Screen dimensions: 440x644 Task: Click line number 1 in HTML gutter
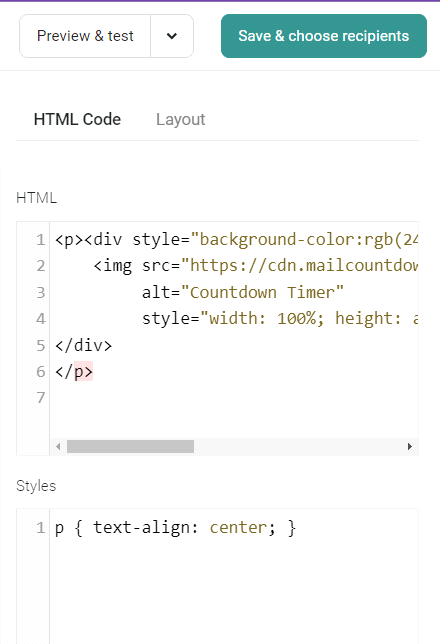tap(40, 239)
